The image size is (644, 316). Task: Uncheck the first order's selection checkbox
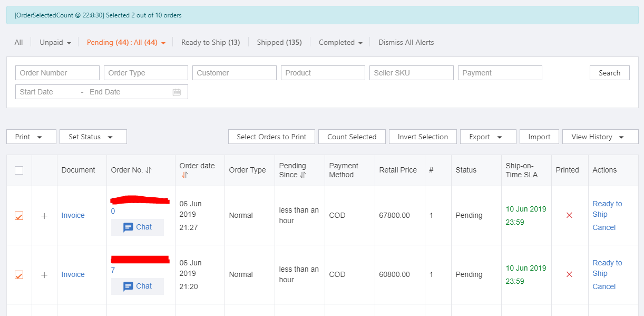point(19,215)
